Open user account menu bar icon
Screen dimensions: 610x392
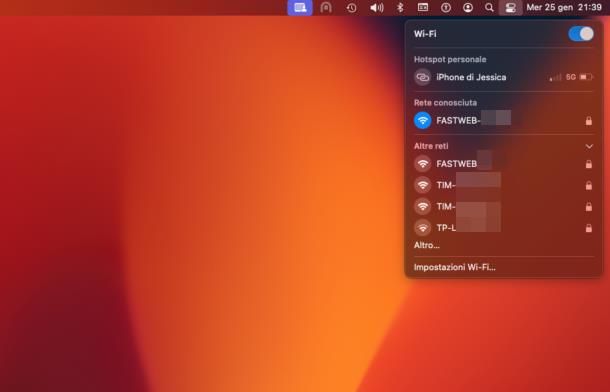pos(468,7)
